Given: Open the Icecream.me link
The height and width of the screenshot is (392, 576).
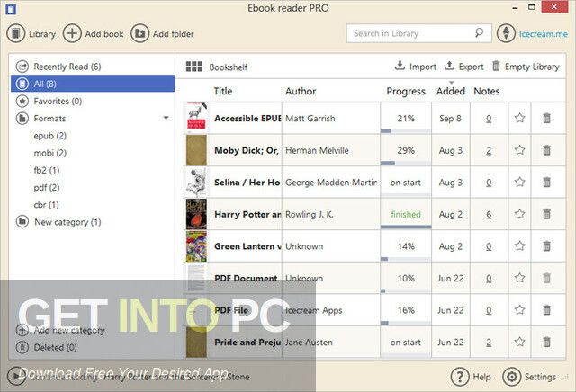Looking at the screenshot, I should 544,34.
